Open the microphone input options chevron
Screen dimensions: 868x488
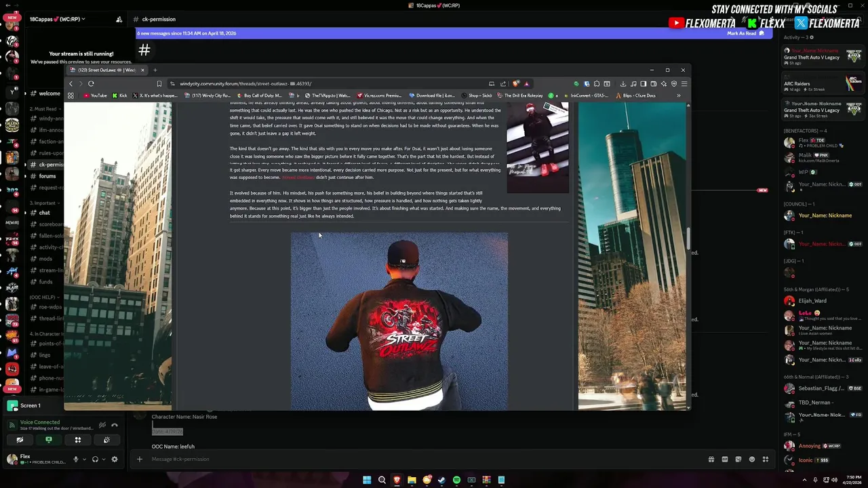point(84,459)
